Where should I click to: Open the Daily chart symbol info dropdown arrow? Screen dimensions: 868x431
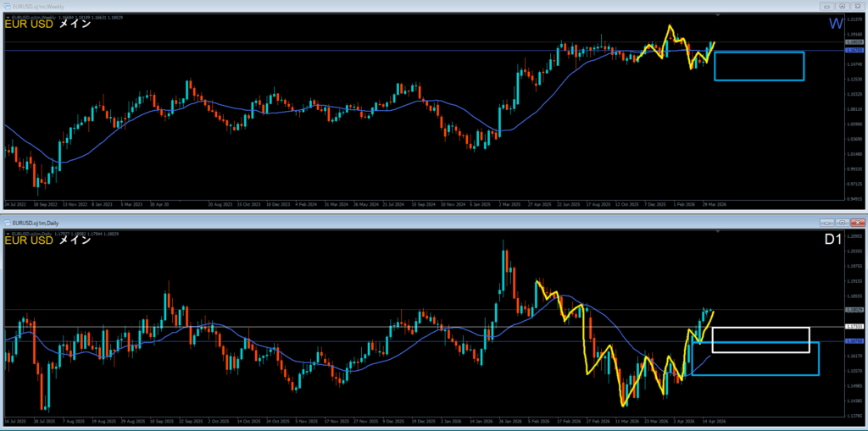7,234
